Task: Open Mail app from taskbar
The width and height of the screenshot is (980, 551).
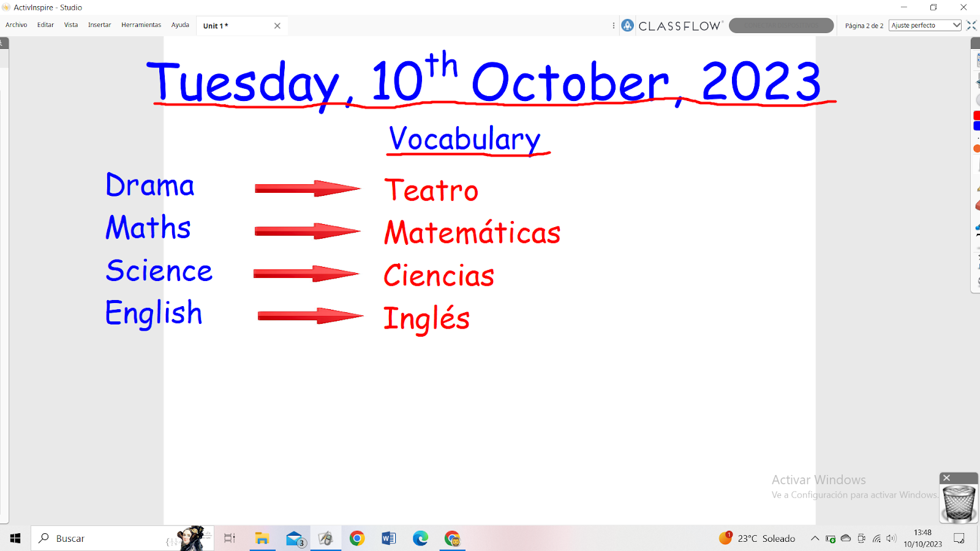Action: pyautogui.click(x=295, y=538)
